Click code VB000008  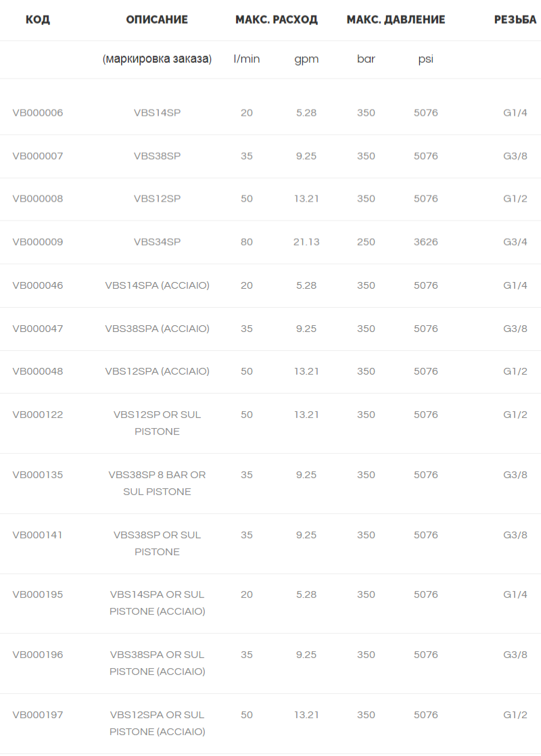click(x=38, y=199)
